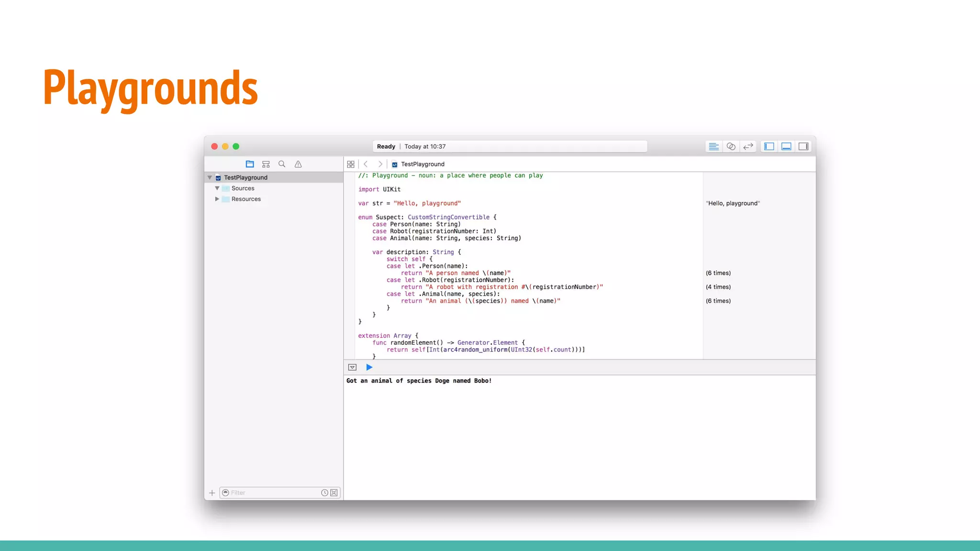Open the related items grid menu
This screenshot has width=980, height=551.
tap(351, 164)
